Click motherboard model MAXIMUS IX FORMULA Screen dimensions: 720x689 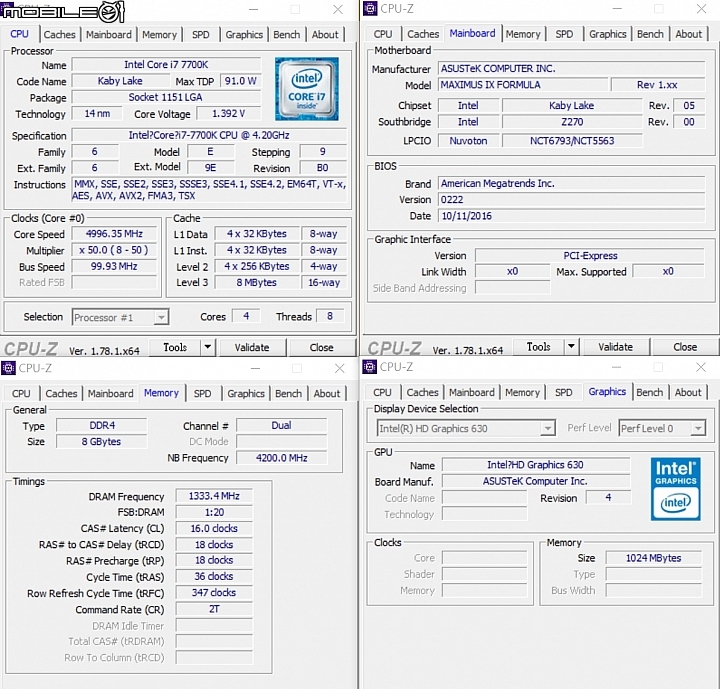click(x=523, y=85)
